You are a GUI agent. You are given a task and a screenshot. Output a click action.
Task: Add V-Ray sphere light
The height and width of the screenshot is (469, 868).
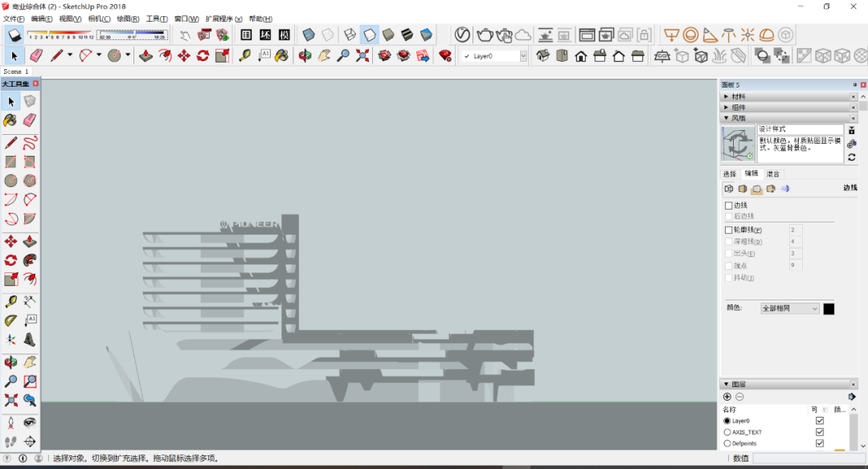pyautogui.click(x=690, y=35)
